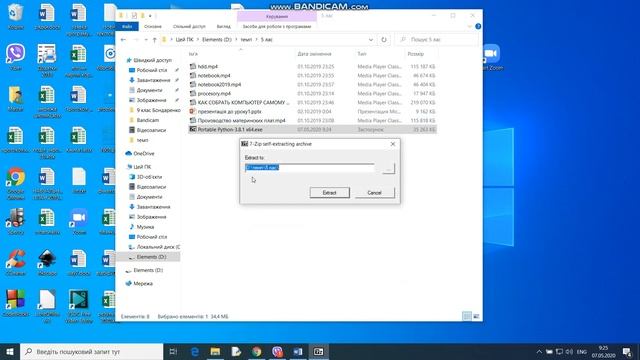The width and height of the screenshot is (640, 360).
Task: Open Task View on the taskbar
Action: pyautogui.click(x=173, y=351)
